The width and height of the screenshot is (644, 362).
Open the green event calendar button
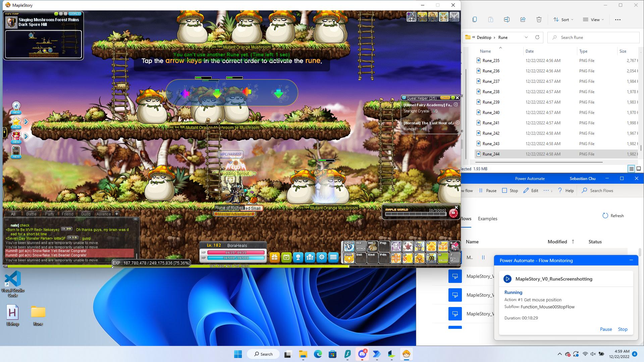[x=286, y=257]
